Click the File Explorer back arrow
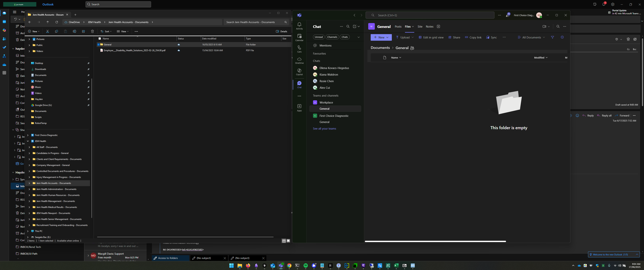Image resolution: width=644 pixels, height=270 pixels. 30,22
